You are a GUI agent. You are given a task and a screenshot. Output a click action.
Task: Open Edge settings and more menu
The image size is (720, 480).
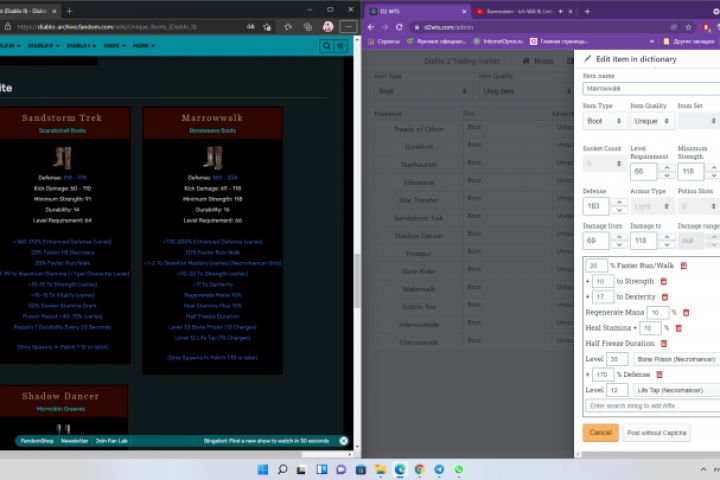click(348, 27)
